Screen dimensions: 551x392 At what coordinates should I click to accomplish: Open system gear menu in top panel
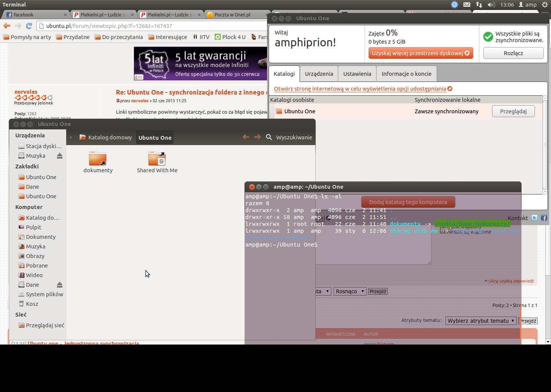(x=545, y=5)
